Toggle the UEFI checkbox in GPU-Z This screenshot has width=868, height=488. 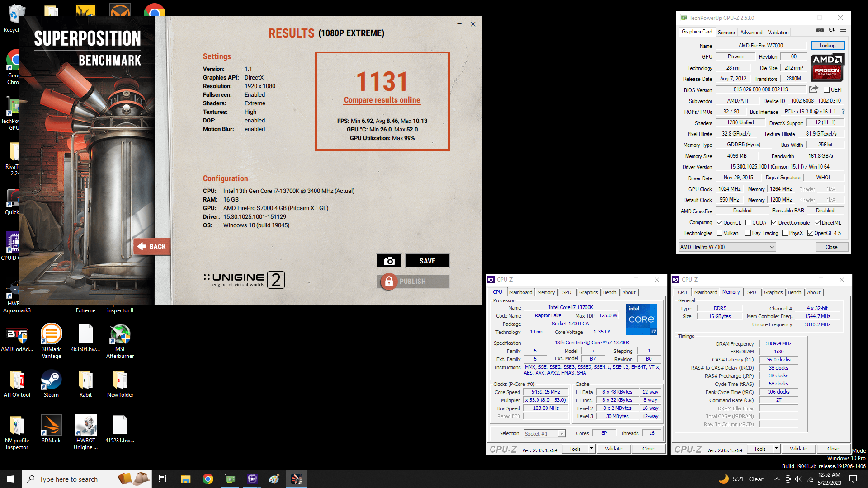pyautogui.click(x=826, y=90)
